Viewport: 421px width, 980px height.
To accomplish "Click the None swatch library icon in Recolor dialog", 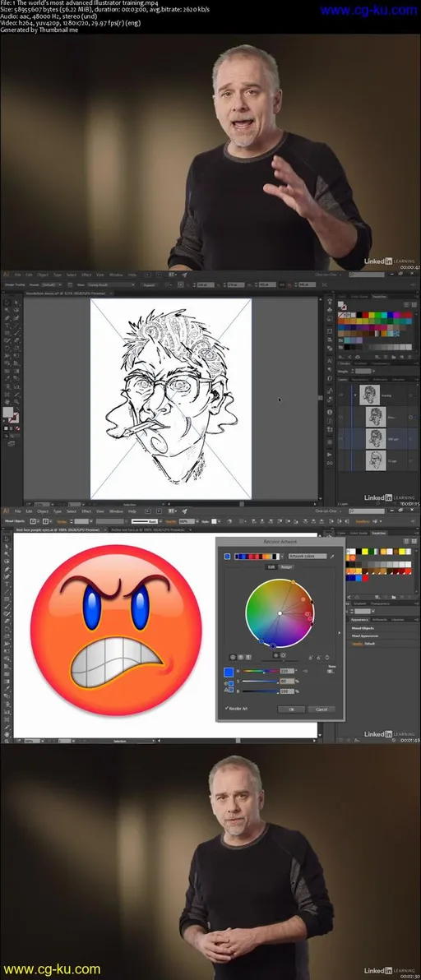I will [x=331, y=671].
